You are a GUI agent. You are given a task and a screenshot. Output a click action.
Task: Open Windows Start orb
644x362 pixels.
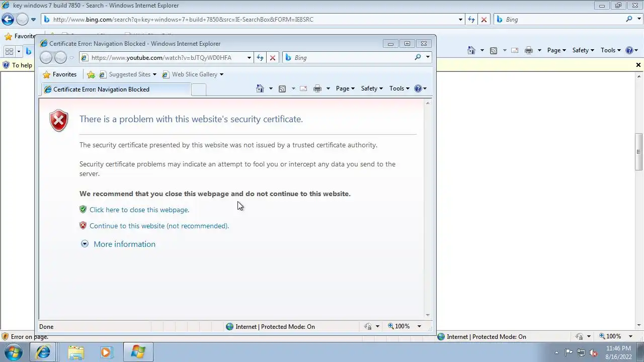click(14, 352)
